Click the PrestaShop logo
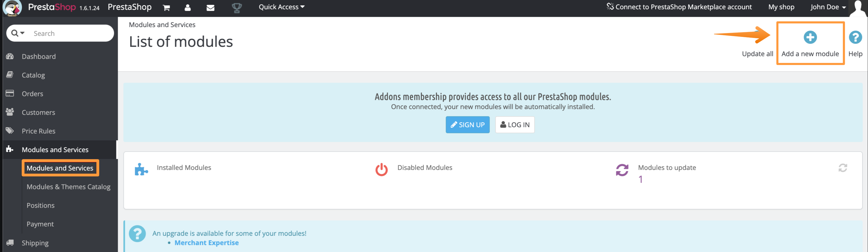The image size is (868, 252). [x=12, y=7]
